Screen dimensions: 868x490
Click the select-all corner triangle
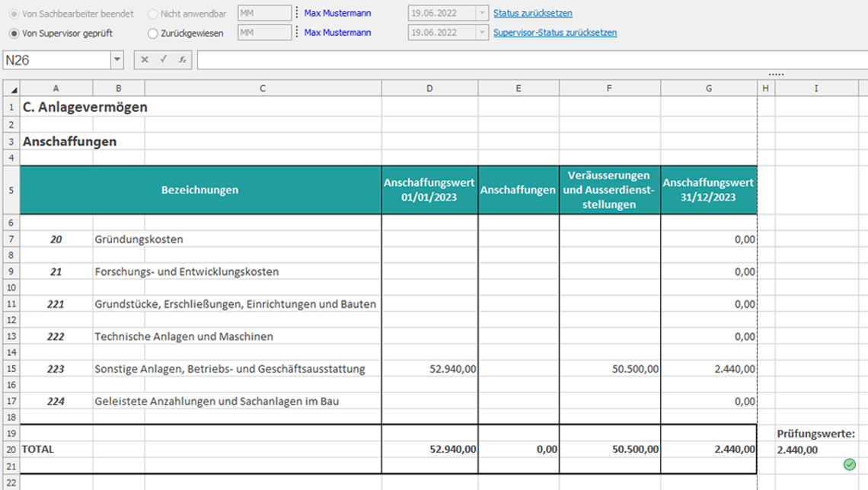[x=13, y=89]
